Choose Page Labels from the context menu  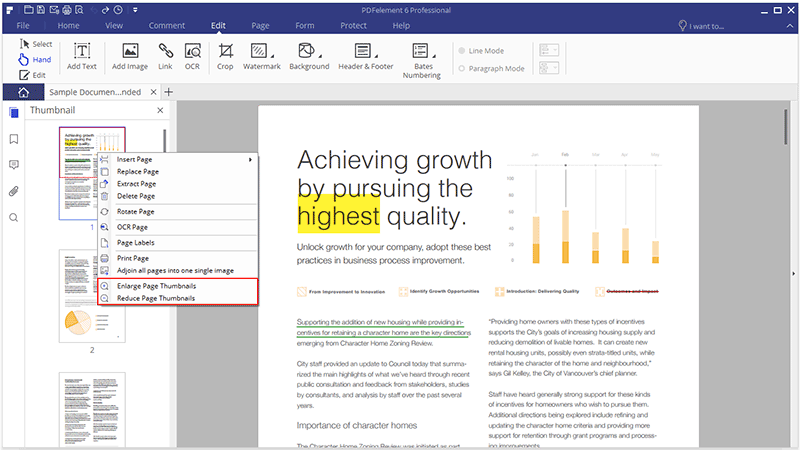coord(178,243)
